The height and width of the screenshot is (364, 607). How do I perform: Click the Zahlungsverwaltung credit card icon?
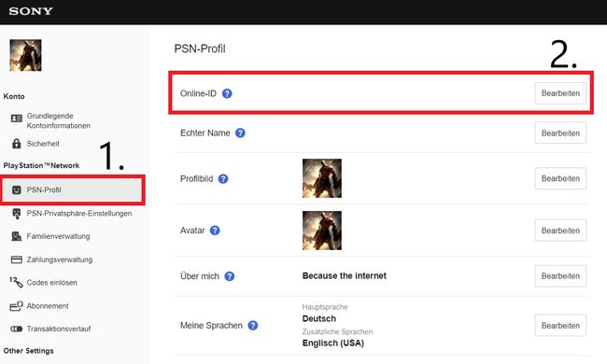pos(16,259)
